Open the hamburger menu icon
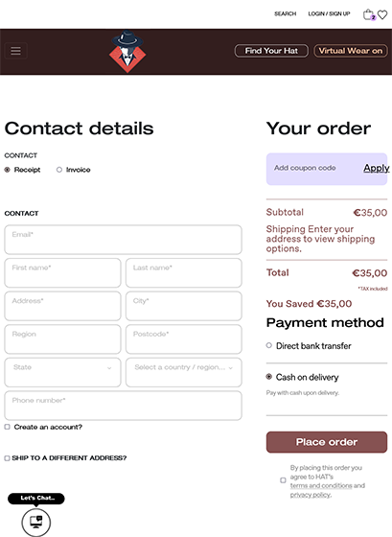The width and height of the screenshot is (392, 537). point(15,51)
